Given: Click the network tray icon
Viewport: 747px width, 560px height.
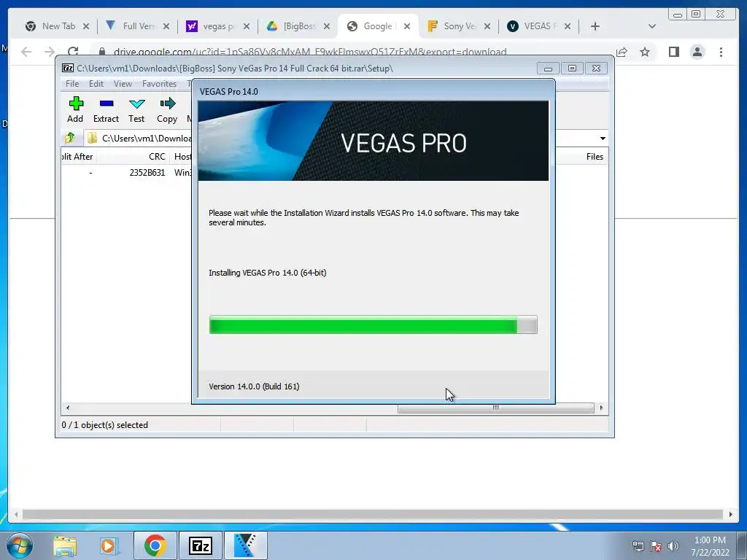Looking at the screenshot, I should point(638,547).
